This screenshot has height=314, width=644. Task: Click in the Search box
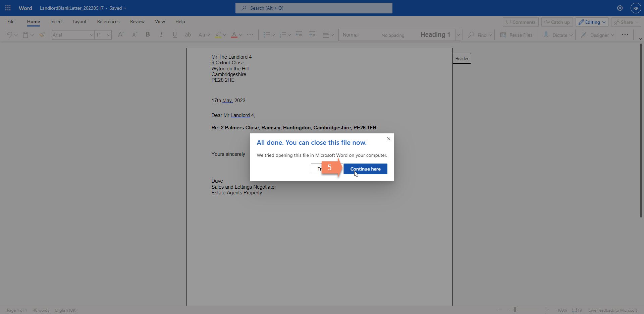pyautogui.click(x=314, y=8)
